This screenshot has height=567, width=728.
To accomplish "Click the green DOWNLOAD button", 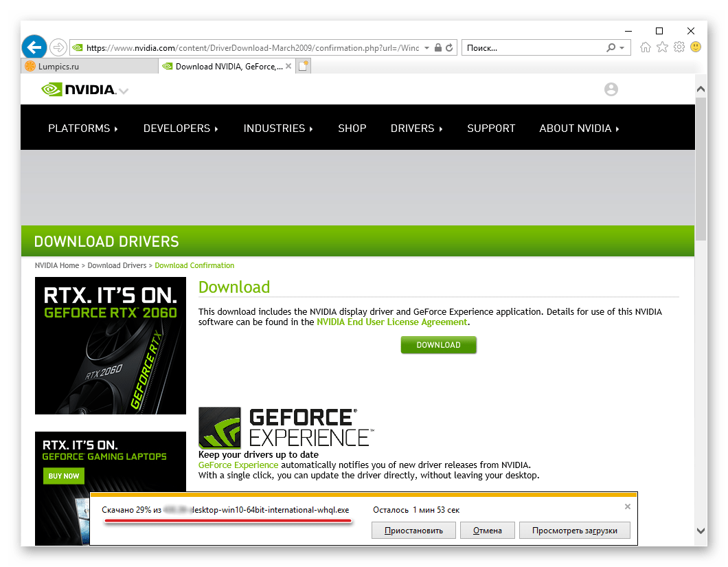I will click(x=438, y=344).
